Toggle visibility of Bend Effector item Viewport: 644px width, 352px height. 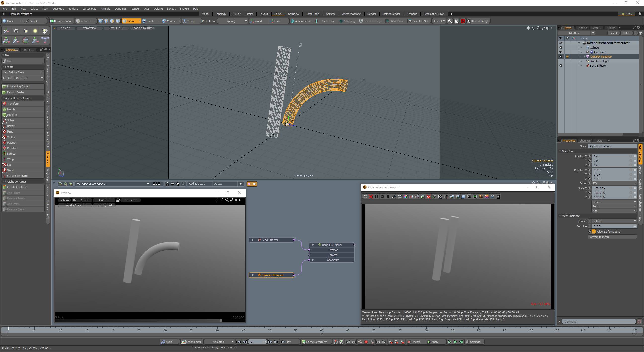coord(561,66)
